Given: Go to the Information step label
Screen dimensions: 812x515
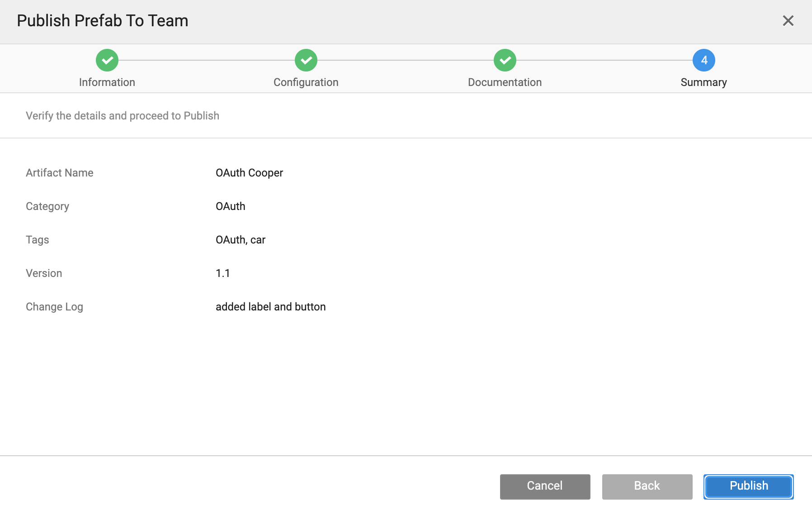Looking at the screenshot, I should pyautogui.click(x=107, y=82).
